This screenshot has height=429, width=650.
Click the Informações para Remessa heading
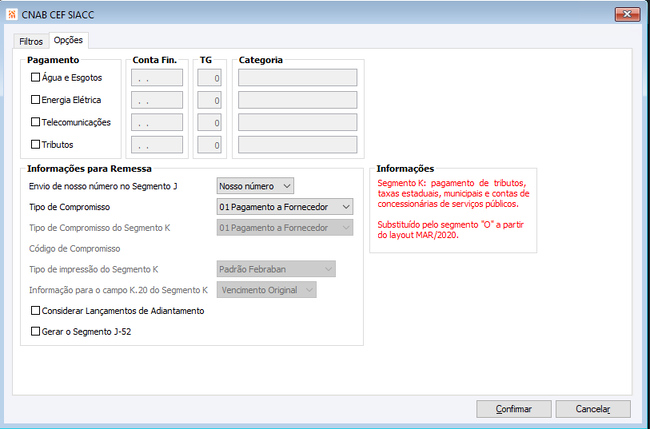[x=89, y=169]
